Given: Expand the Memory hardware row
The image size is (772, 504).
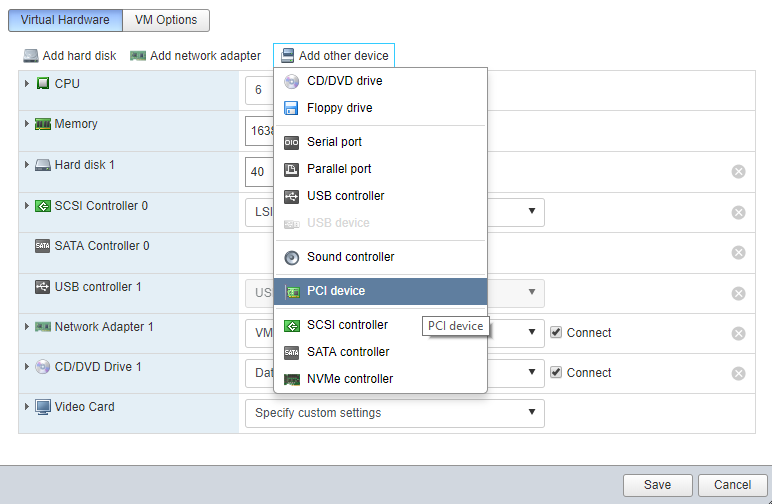Looking at the screenshot, I should click(x=27, y=124).
